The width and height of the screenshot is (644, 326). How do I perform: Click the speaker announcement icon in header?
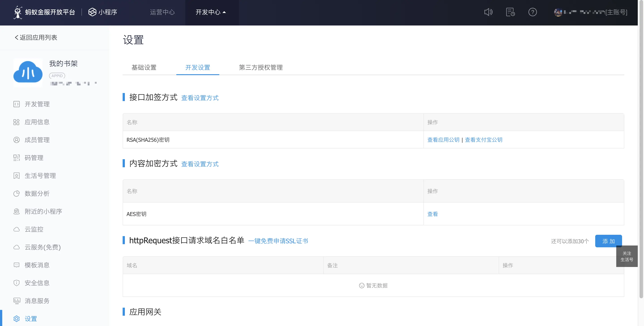click(488, 12)
